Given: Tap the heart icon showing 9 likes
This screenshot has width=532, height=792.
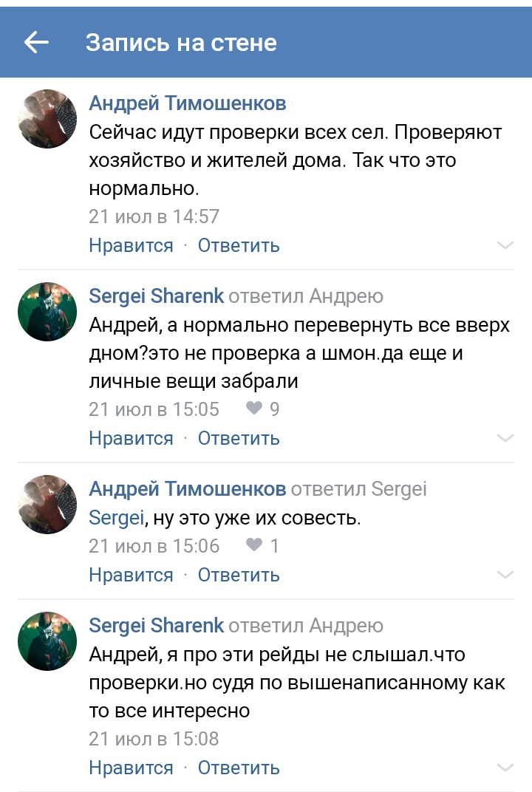Looking at the screenshot, I should (x=254, y=409).
